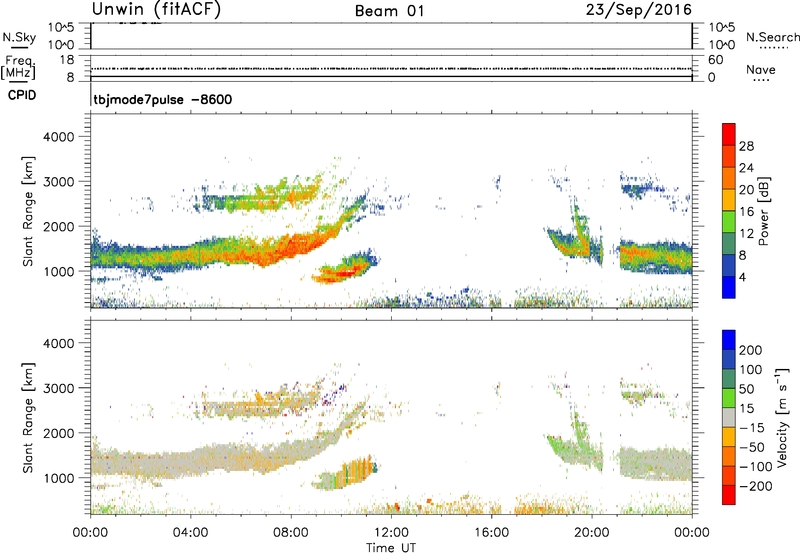Select the "-200" velocity colorbar label
Image resolution: width=800 pixels, height=554 pixels.
click(x=755, y=486)
